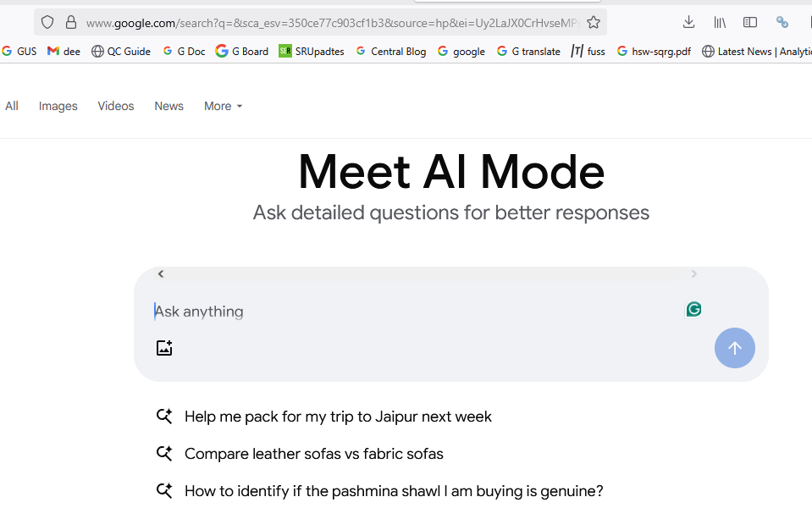The height and width of the screenshot is (519, 812).
Task: Switch to the Images tab
Action: pyautogui.click(x=58, y=106)
